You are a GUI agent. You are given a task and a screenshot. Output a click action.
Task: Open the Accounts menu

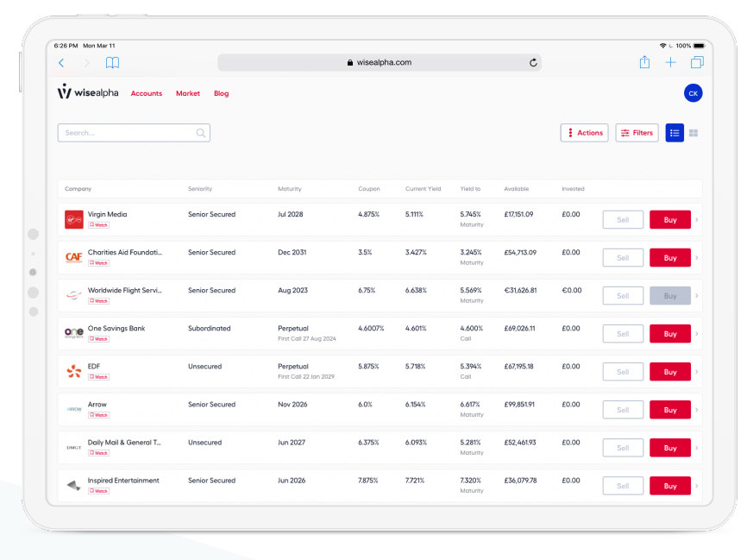click(147, 94)
